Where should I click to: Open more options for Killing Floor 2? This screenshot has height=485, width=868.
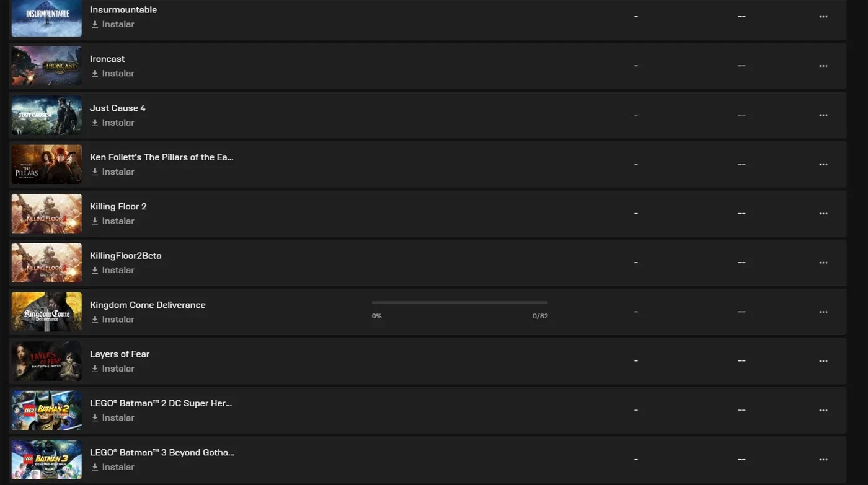pyautogui.click(x=823, y=214)
